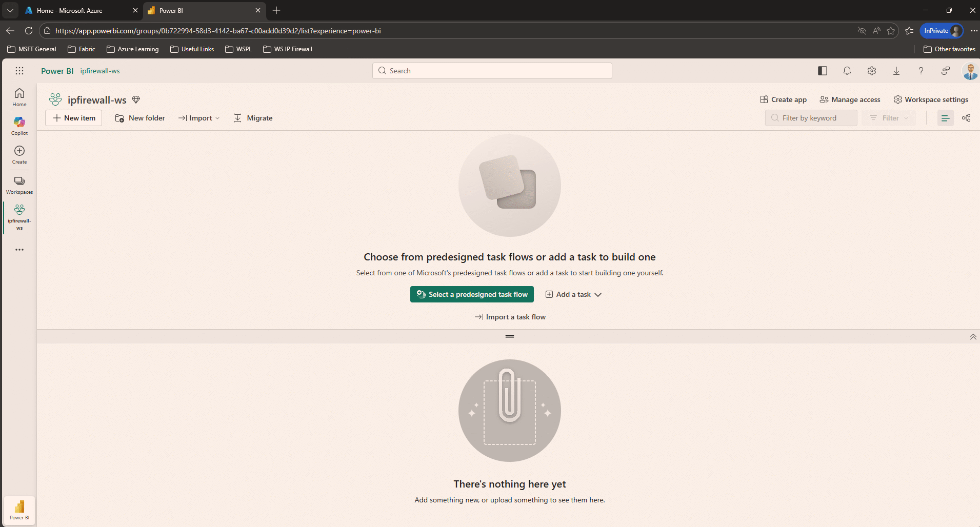Screen dimensions: 980x527
Task: Open the Add a task dropdown
Action: pyautogui.click(x=573, y=294)
